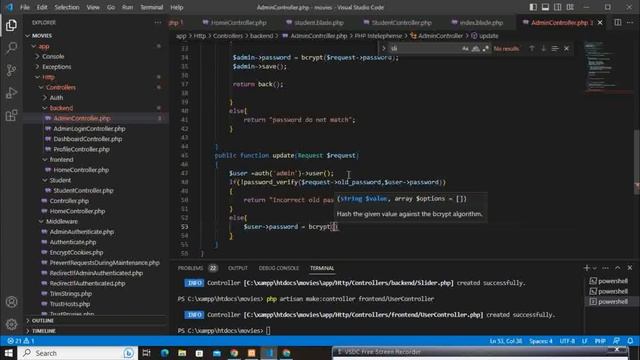Click the line and column status indicator
The height and width of the screenshot is (360, 640).
pyautogui.click(x=506, y=341)
